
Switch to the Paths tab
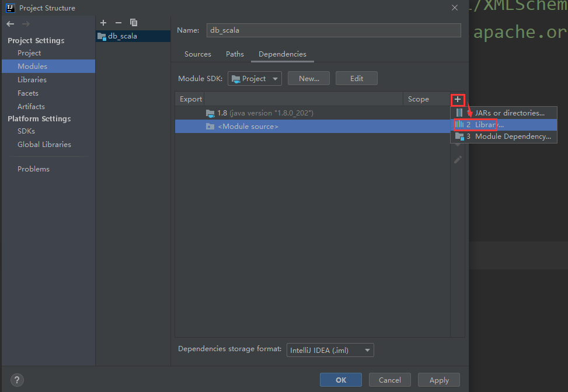[235, 54]
